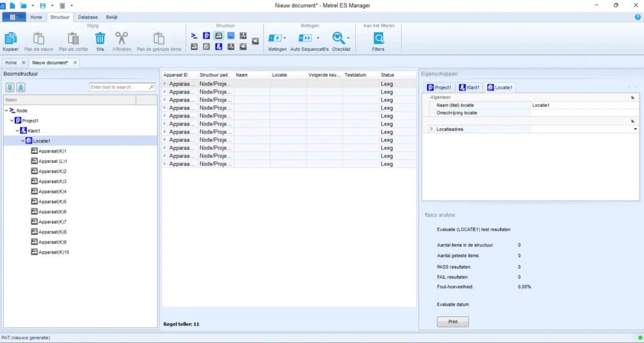Click the Wis trash bin icon
The height and width of the screenshot is (343, 644).
[x=100, y=39]
